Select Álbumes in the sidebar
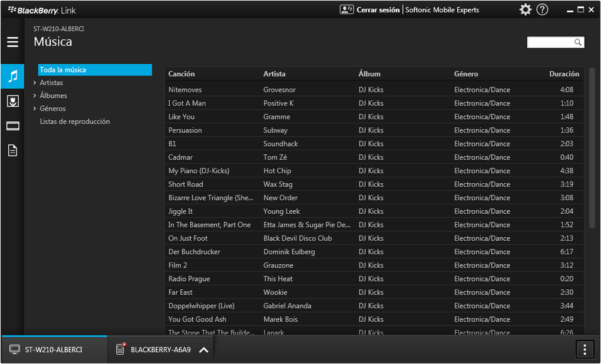 (53, 95)
